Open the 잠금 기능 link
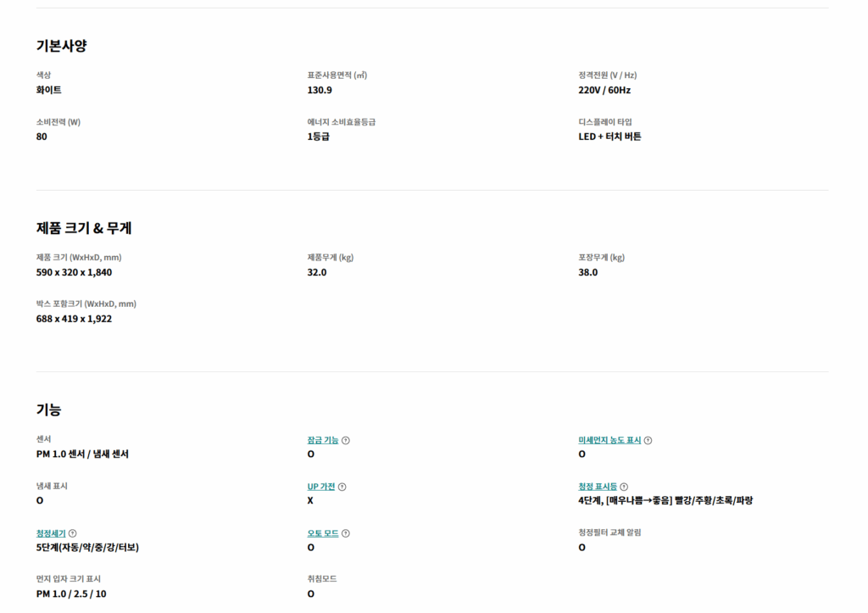Screen dimensions: 868x613 pyautogui.click(x=323, y=440)
